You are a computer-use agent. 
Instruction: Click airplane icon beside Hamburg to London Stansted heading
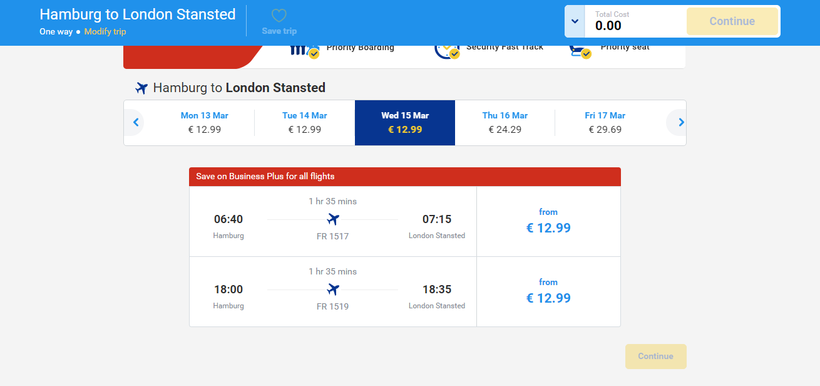point(141,88)
